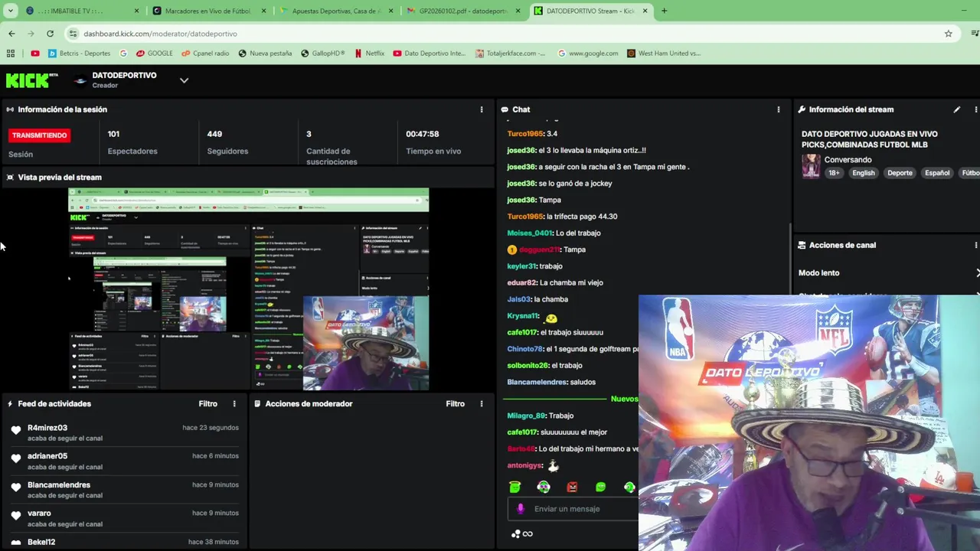Click the Kick logo in the header
Image resolution: width=980 pixels, height=551 pixels.
31,80
